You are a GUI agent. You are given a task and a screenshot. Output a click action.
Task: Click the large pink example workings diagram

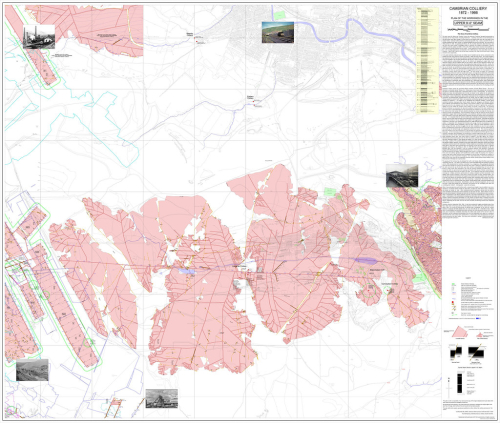tap(459, 332)
